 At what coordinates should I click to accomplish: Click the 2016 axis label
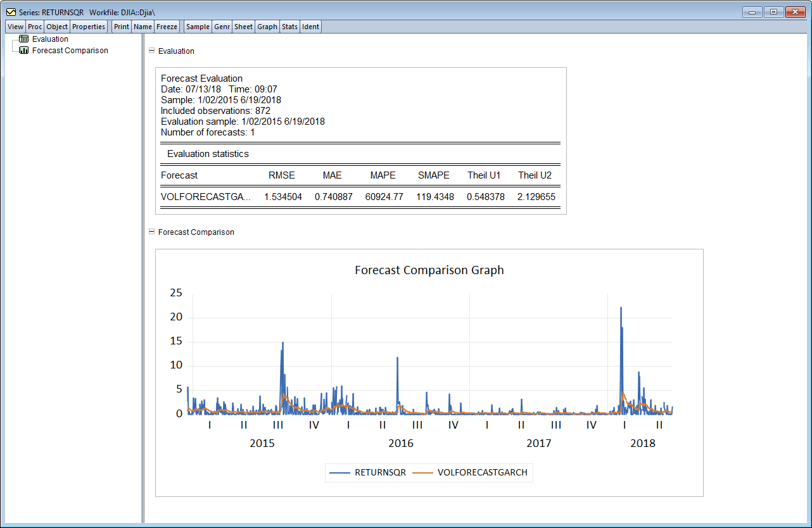coord(401,443)
